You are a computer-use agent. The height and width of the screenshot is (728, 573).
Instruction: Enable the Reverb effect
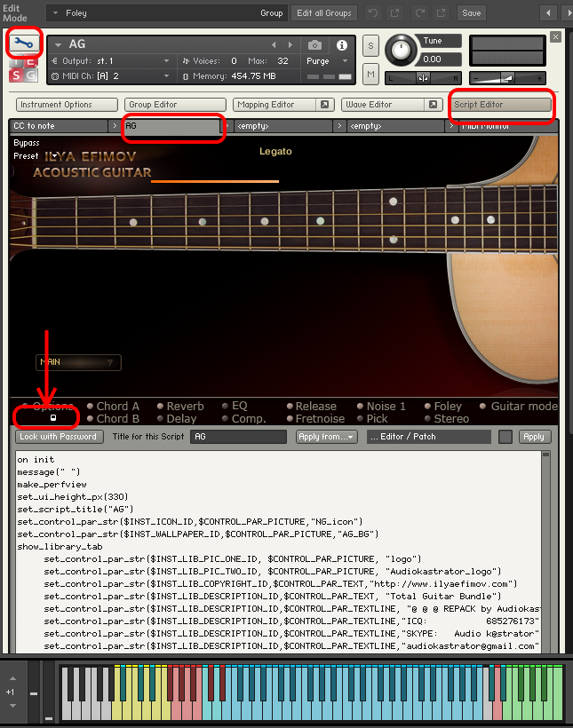pyautogui.click(x=160, y=406)
